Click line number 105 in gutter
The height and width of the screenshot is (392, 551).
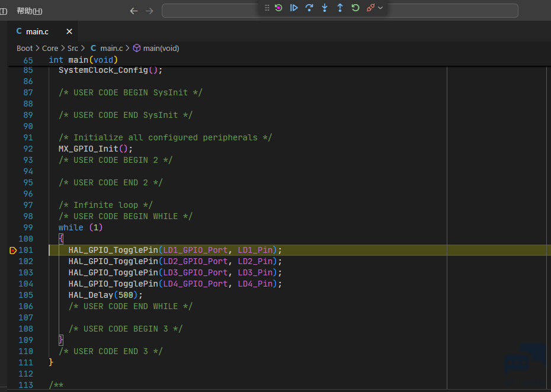(25, 295)
